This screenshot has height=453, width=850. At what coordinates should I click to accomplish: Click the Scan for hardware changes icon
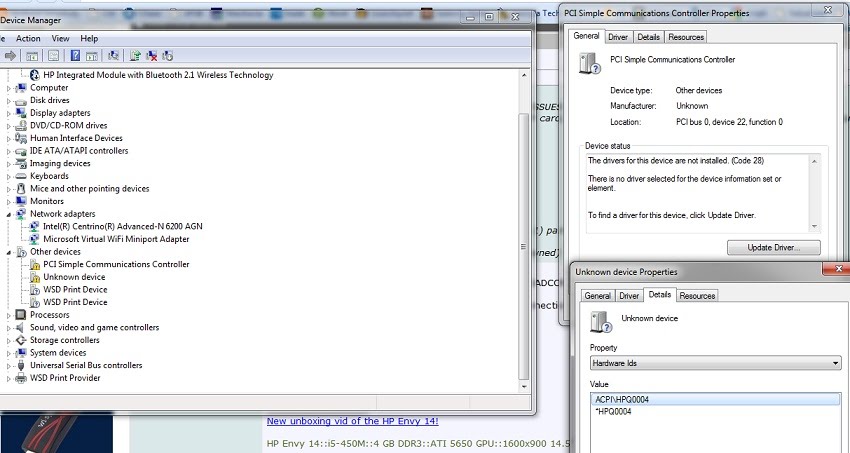click(x=113, y=55)
